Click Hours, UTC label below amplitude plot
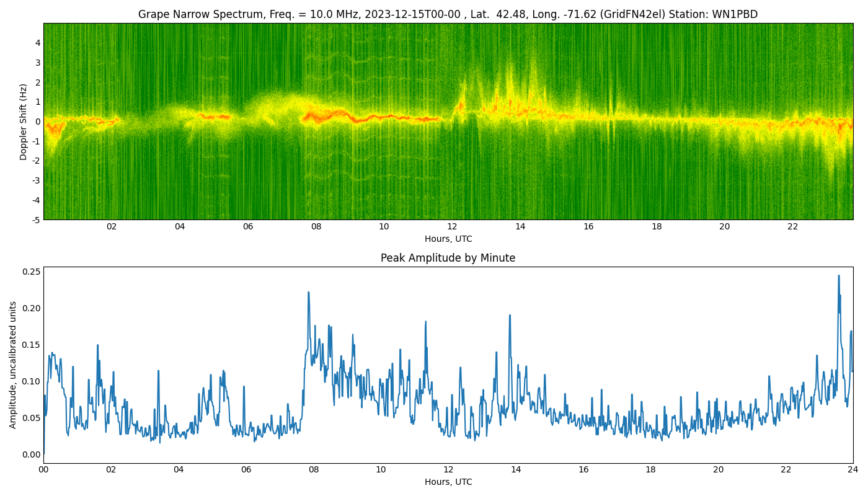 pos(448,482)
